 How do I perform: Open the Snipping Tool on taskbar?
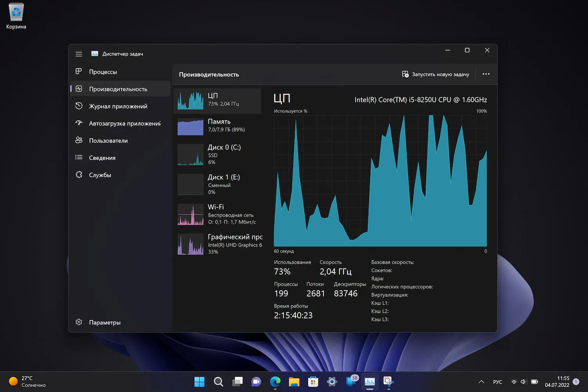(388, 381)
